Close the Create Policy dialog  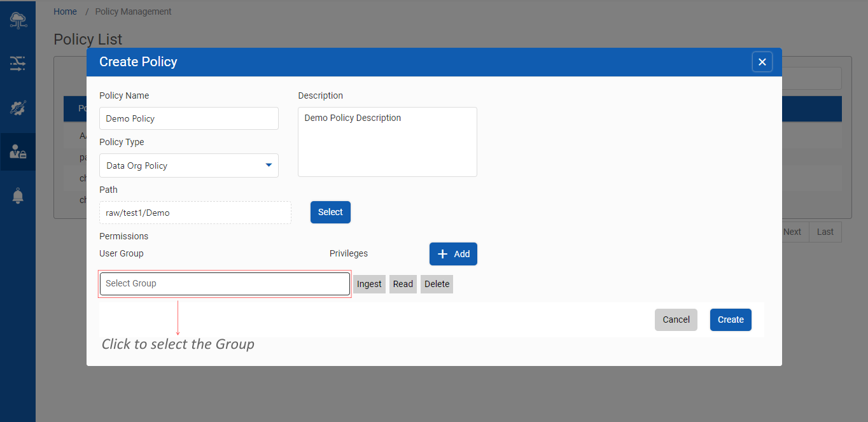pos(762,62)
